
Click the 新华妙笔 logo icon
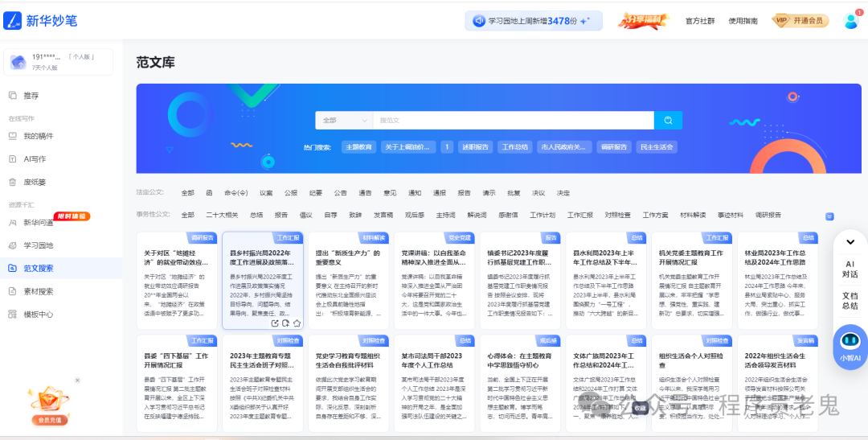pyautogui.click(x=12, y=20)
